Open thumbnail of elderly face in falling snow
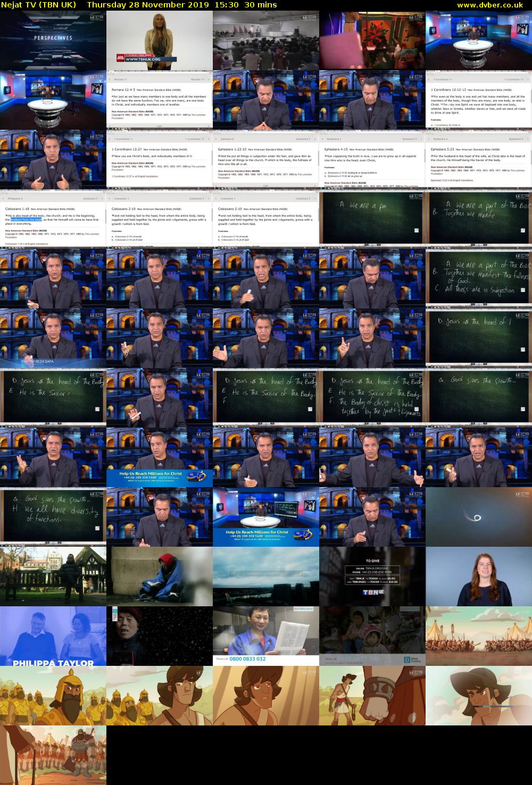Screen dimensions: 532x785 click(160, 636)
